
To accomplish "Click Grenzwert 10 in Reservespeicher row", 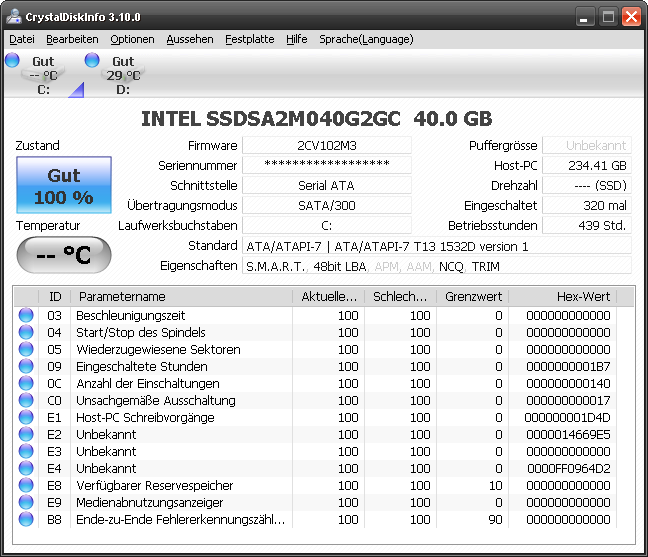I will (496, 486).
